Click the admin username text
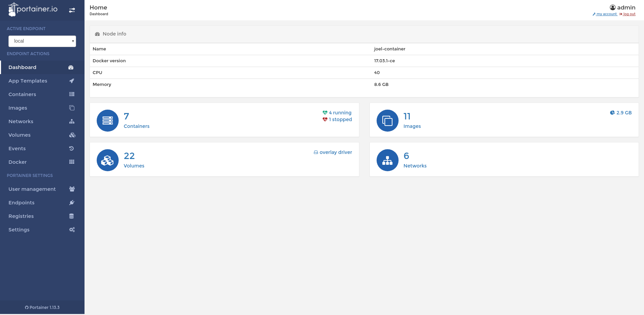 pos(626,7)
